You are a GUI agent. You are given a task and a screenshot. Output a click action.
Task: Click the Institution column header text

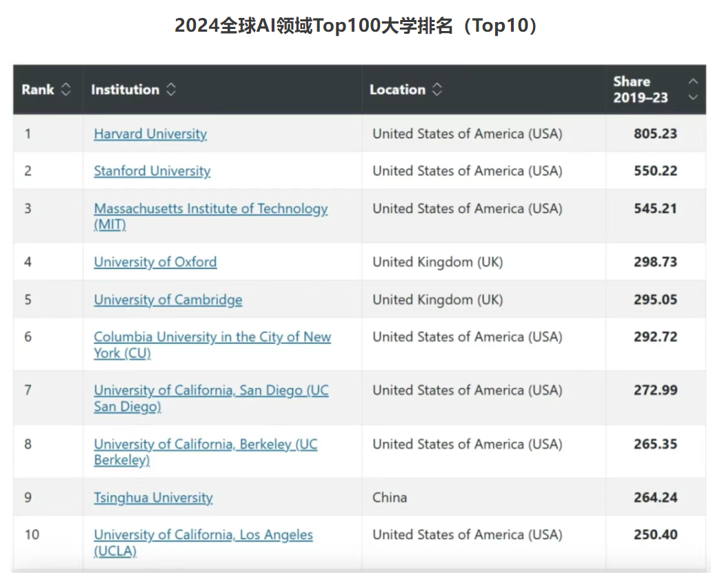pos(126,90)
